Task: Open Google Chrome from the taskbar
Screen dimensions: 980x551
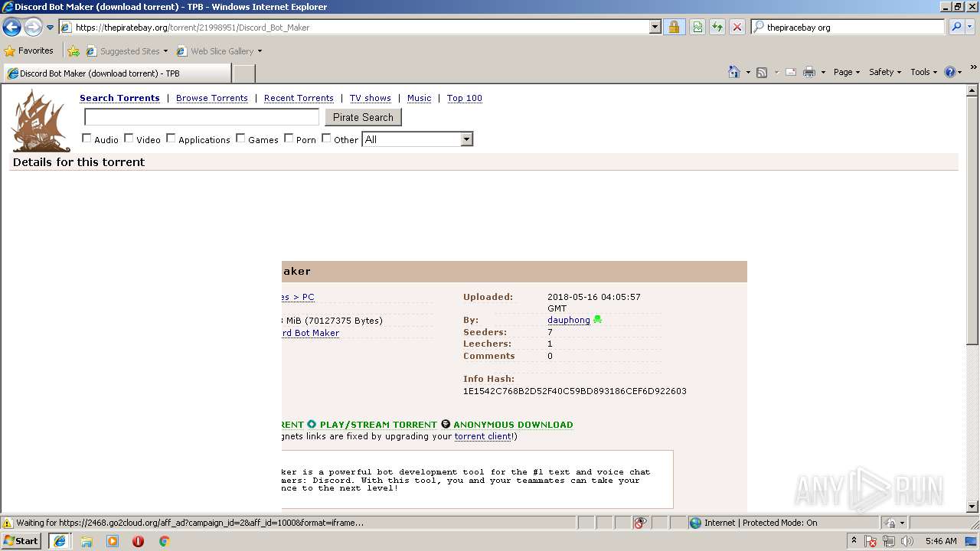Action: (164, 541)
